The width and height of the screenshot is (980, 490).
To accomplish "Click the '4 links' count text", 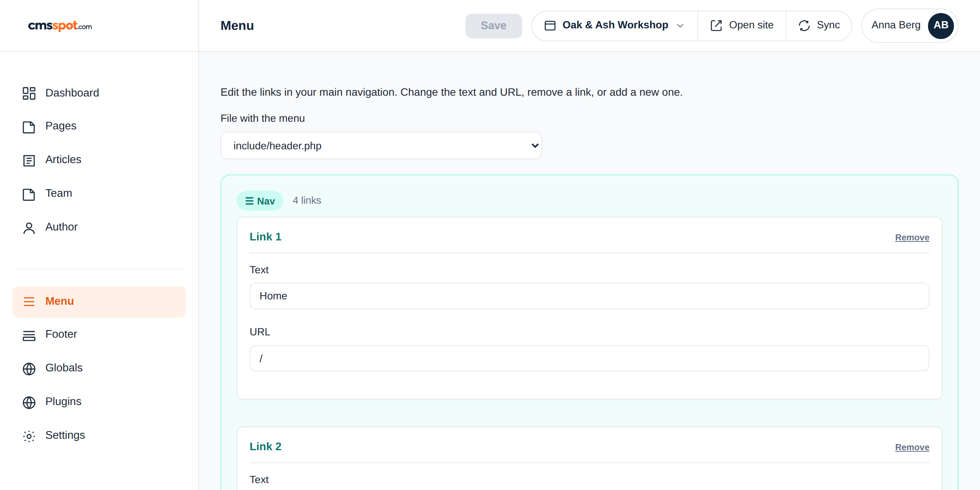I will pyautogui.click(x=307, y=200).
